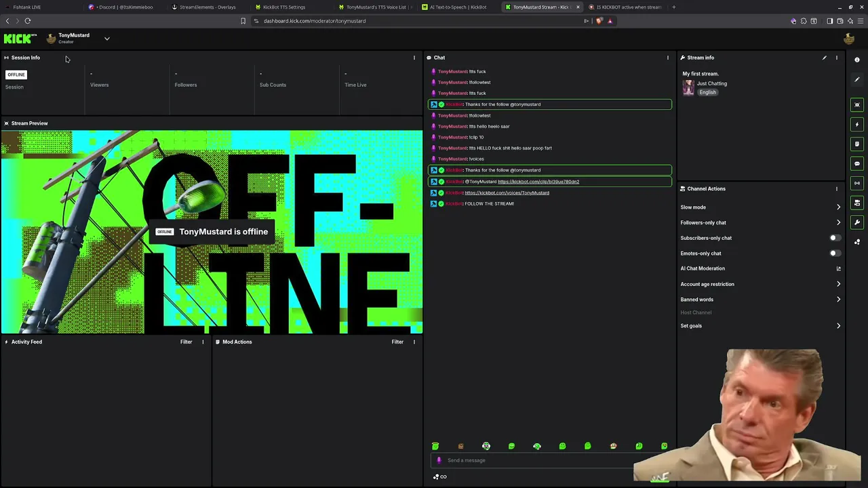This screenshot has height=488, width=868.
Task: Open Channel Actions panel three-dot menu
Action: pyautogui.click(x=837, y=188)
